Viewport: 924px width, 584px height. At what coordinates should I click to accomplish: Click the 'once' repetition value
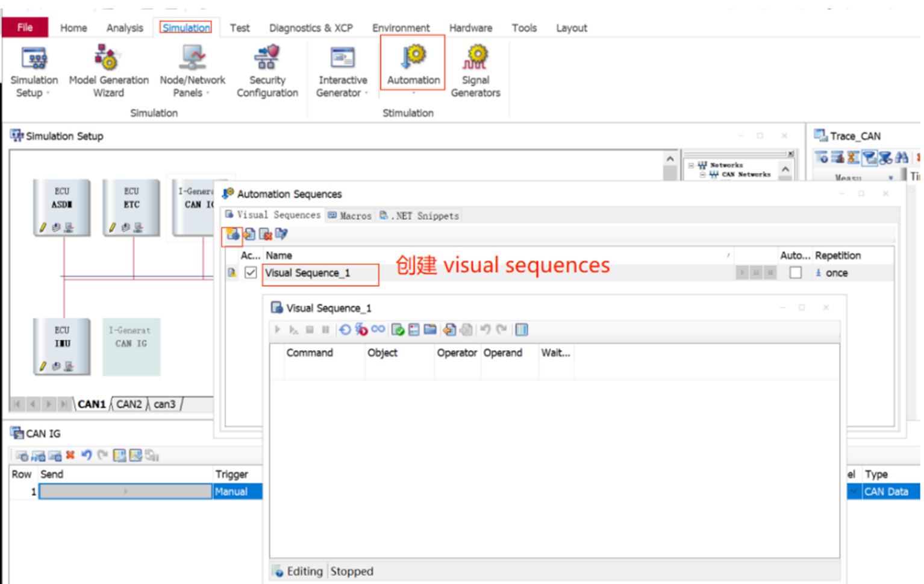pos(837,273)
